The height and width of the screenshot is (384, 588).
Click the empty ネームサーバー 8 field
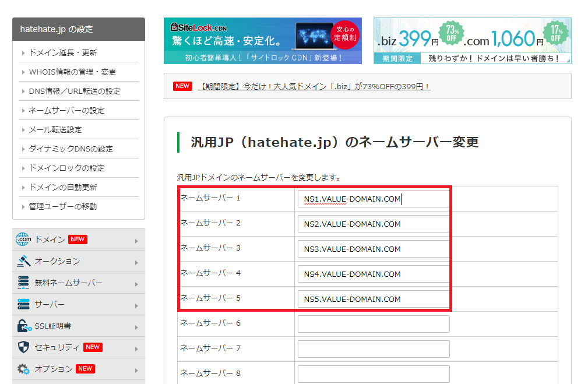click(x=374, y=374)
